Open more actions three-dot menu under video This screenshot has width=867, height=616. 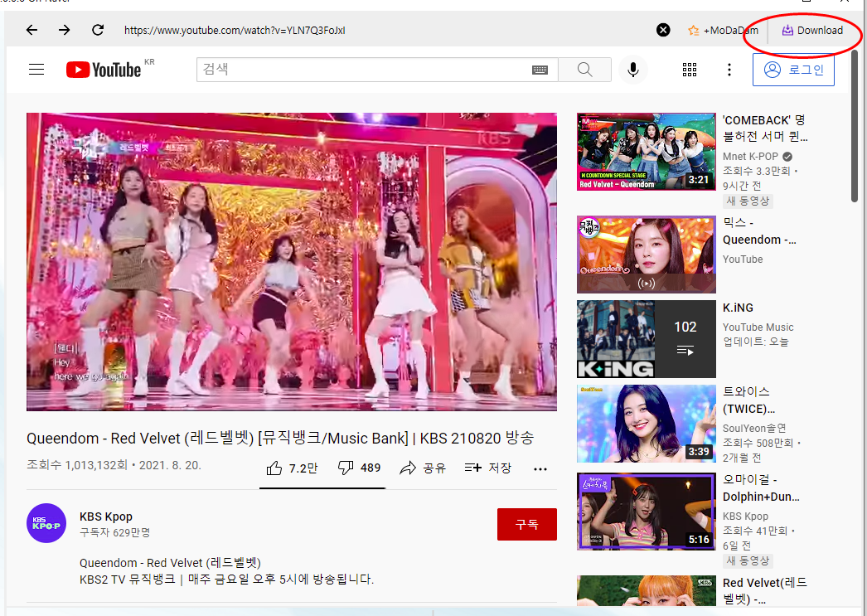(540, 469)
